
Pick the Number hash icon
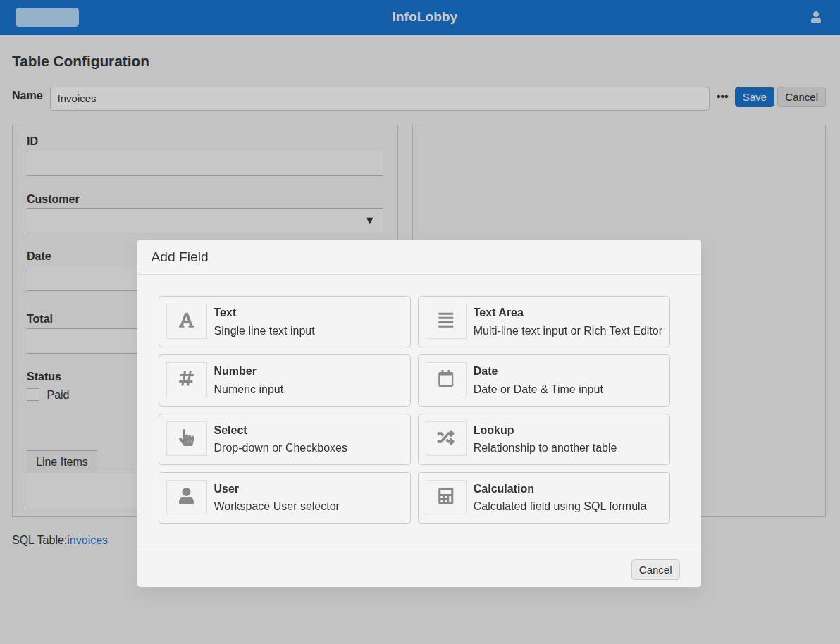click(x=186, y=380)
